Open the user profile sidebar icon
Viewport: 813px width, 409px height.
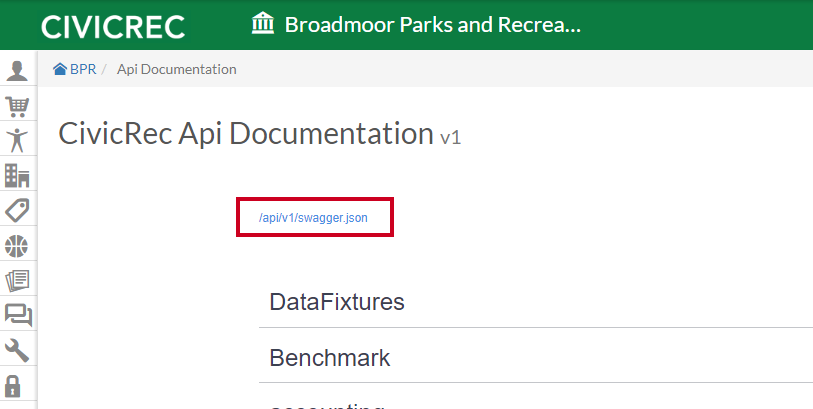point(17,71)
